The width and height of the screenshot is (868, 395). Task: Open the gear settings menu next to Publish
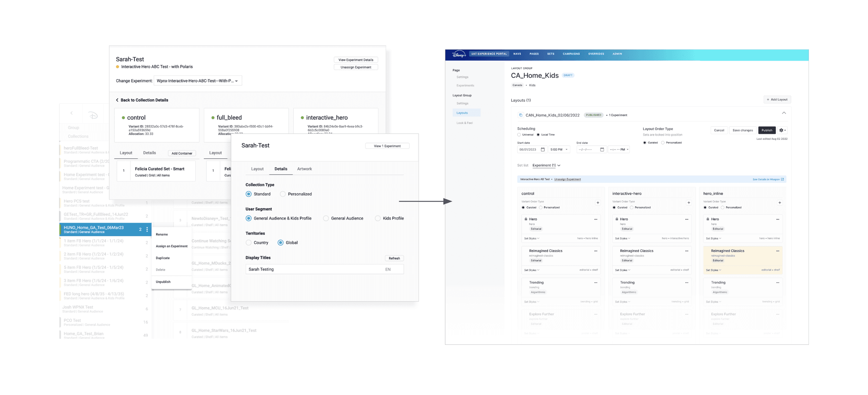click(x=782, y=130)
